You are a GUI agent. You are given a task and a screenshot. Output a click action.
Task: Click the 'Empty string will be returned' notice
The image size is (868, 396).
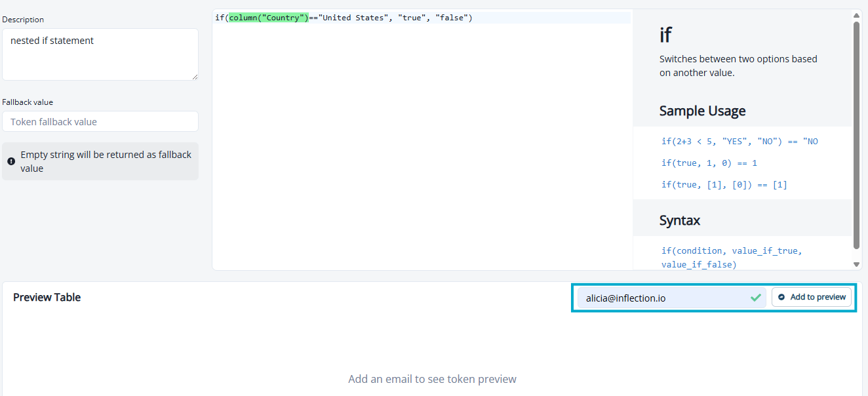[100, 161]
